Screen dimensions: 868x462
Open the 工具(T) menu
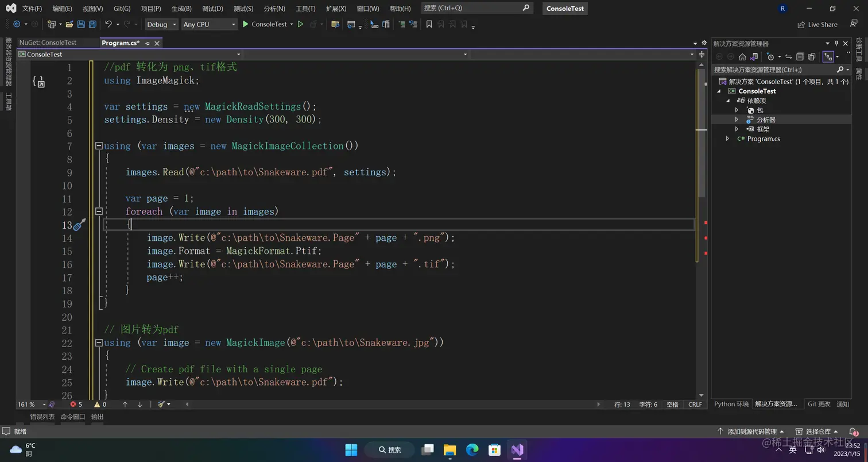click(x=305, y=9)
